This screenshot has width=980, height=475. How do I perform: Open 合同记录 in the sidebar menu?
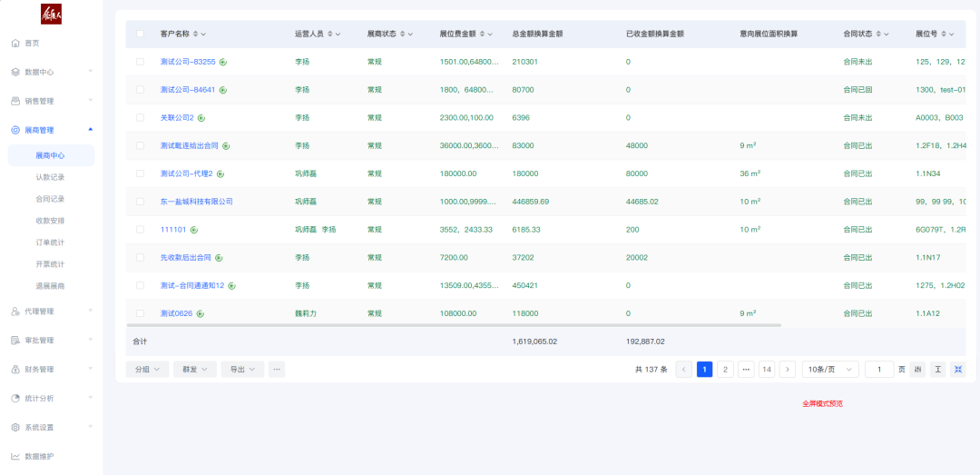tap(50, 199)
